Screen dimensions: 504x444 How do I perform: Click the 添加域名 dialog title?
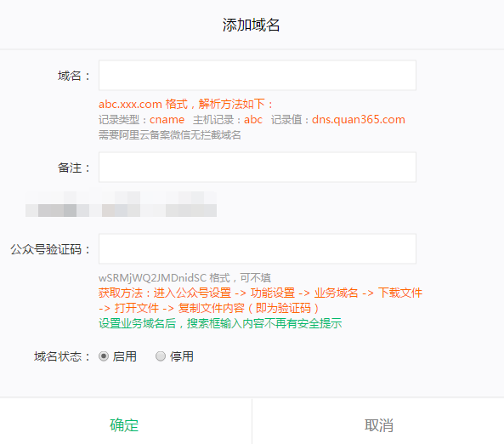251,25
